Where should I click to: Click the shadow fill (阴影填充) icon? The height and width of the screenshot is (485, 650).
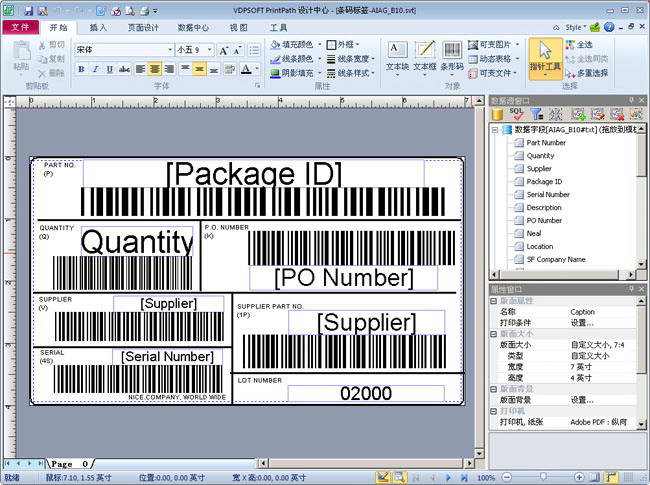(x=275, y=73)
